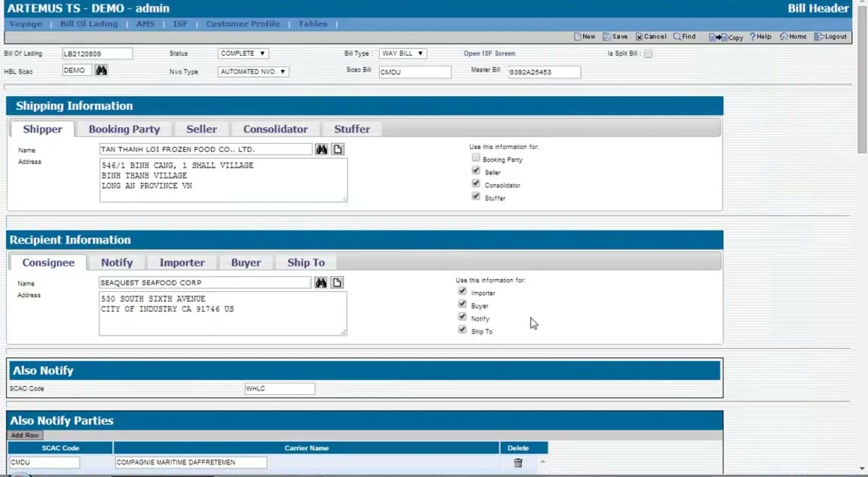
Task: Click the new-page icon beside shipper name
Action: 338,149
